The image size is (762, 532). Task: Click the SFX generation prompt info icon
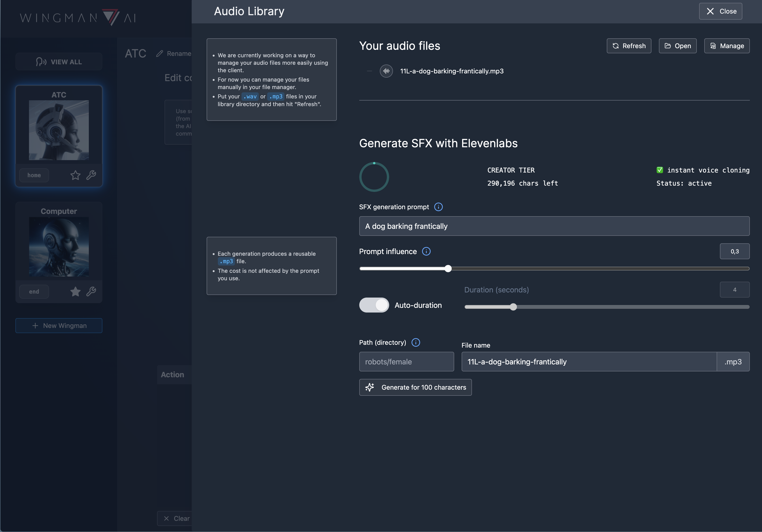pyautogui.click(x=438, y=207)
